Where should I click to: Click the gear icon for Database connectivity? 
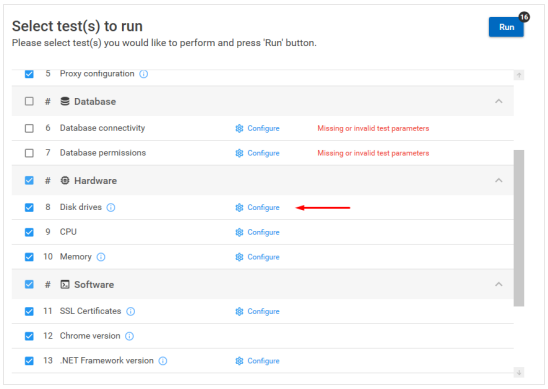click(239, 129)
